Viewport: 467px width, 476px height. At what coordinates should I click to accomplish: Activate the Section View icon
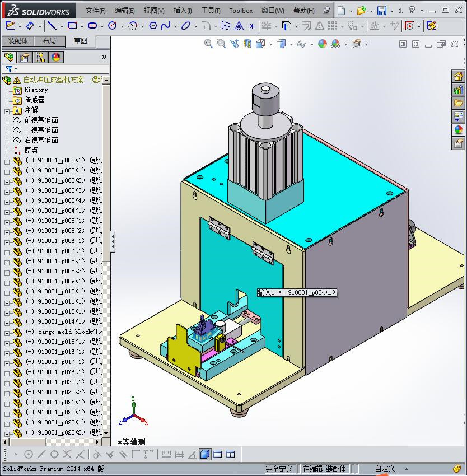click(x=247, y=44)
